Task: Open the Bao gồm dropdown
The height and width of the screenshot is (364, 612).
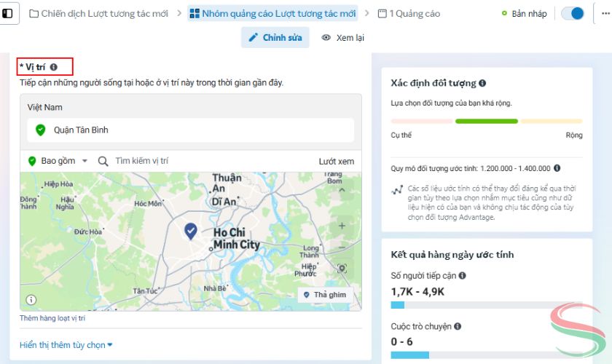Action: pos(58,161)
